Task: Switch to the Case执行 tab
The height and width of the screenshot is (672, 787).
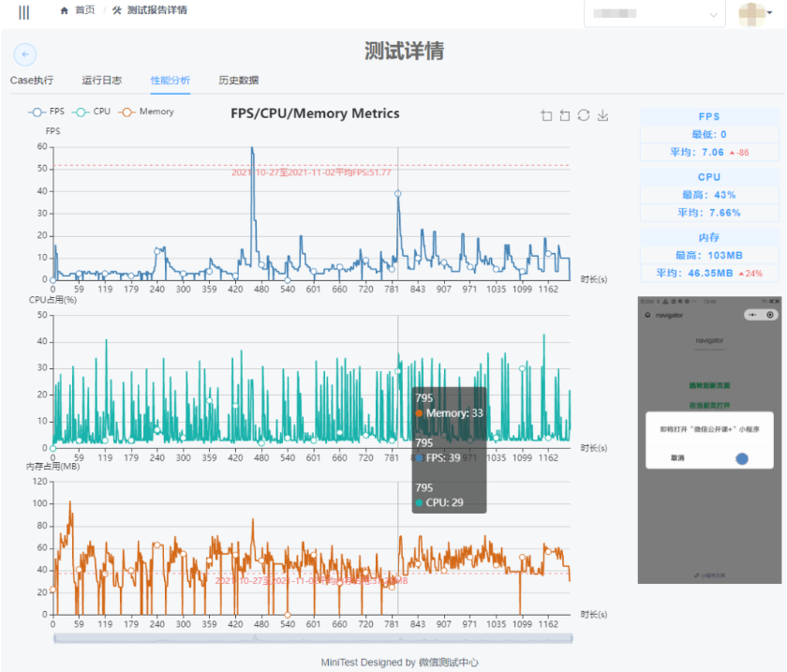Action: coord(32,81)
